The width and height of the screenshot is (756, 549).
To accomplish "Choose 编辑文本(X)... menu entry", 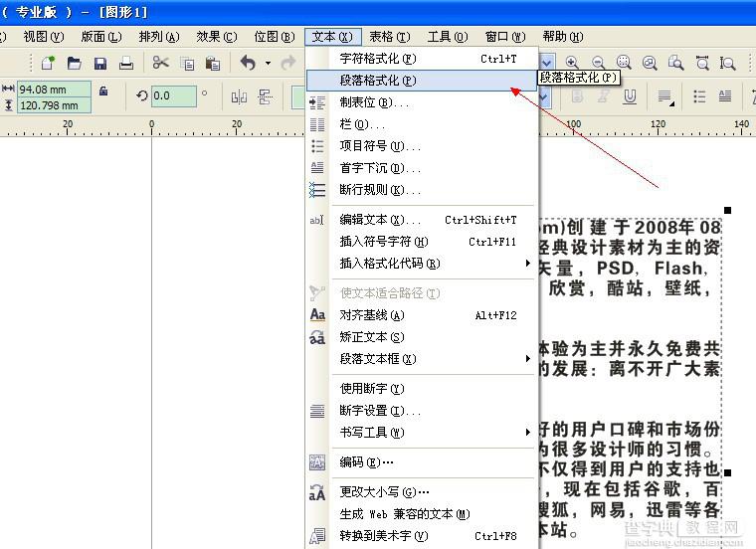I will pyautogui.click(x=422, y=220).
